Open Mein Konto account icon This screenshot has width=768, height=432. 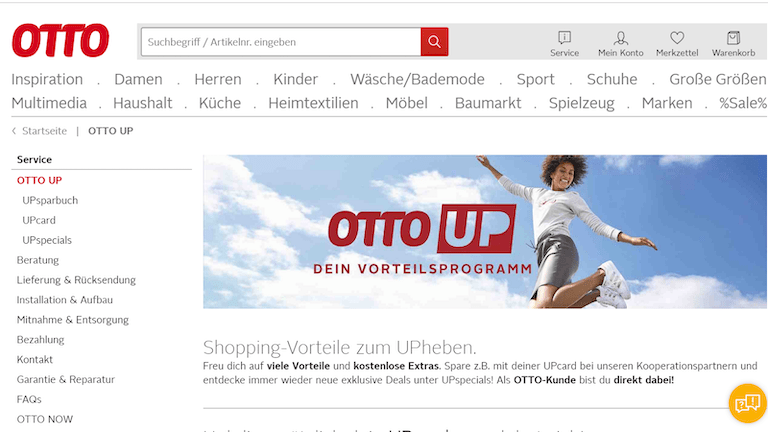click(x=621, y=38)
